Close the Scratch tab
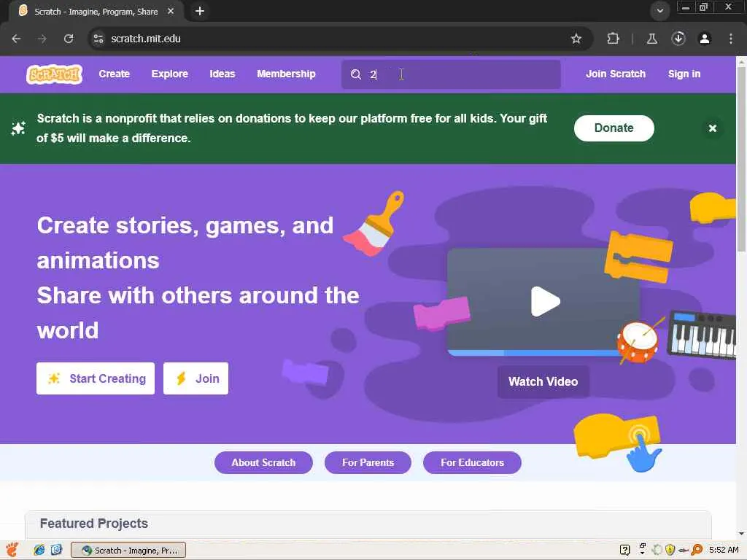 (x=171, y=11)
